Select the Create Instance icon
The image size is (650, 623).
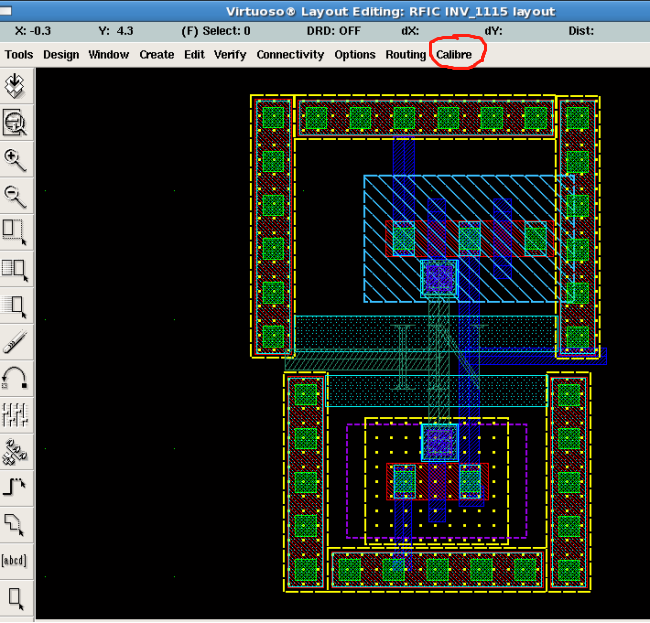pos(15,451)
